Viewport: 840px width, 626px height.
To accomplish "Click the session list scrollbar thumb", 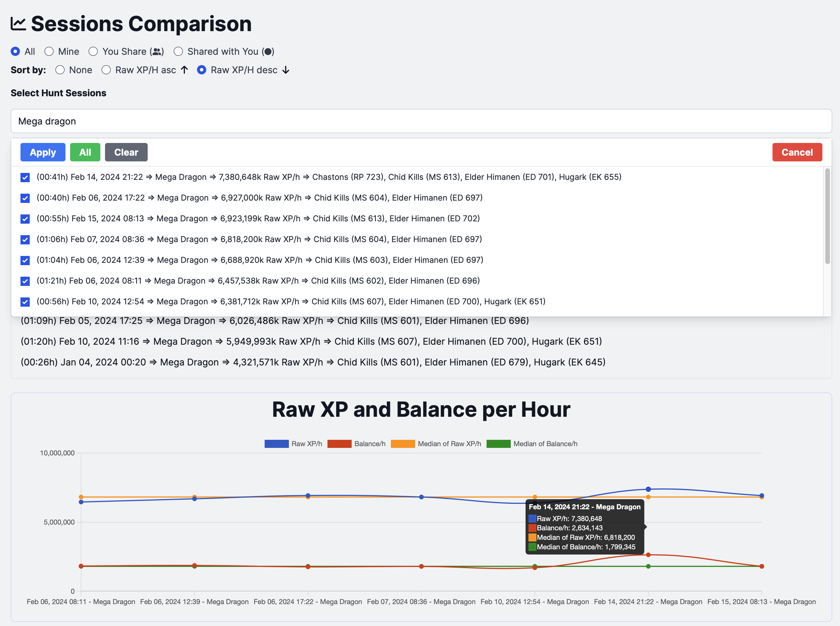I will point(827,216).
